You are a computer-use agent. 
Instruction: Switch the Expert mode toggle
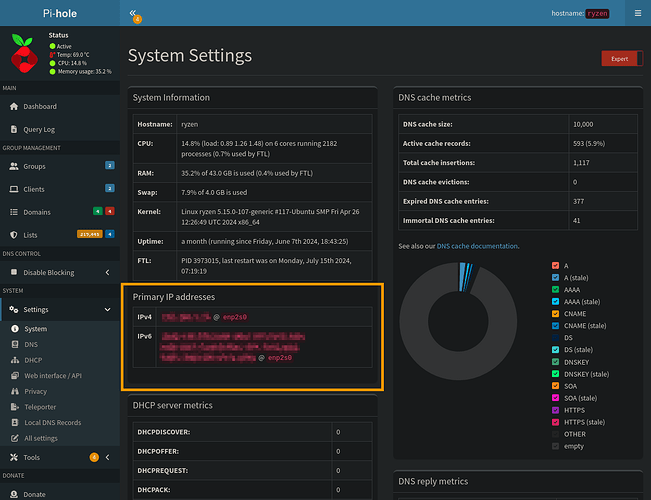(x=620, y=59)
